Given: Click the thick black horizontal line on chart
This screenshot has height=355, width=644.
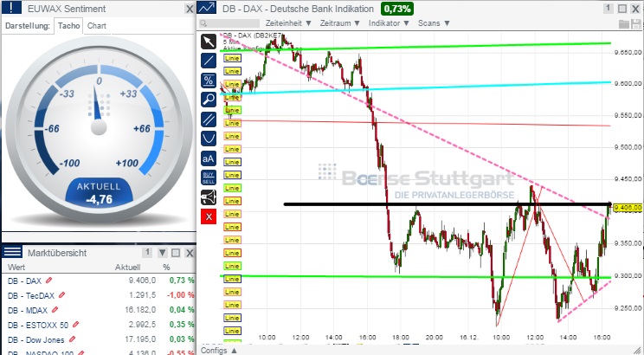Looking at the screenshot, I should (448, 203).
